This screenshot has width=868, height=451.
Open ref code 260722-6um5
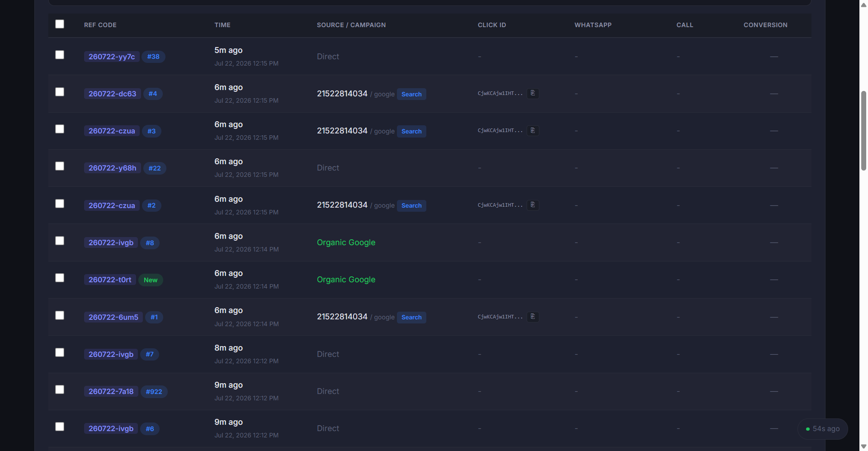point(113,317)
